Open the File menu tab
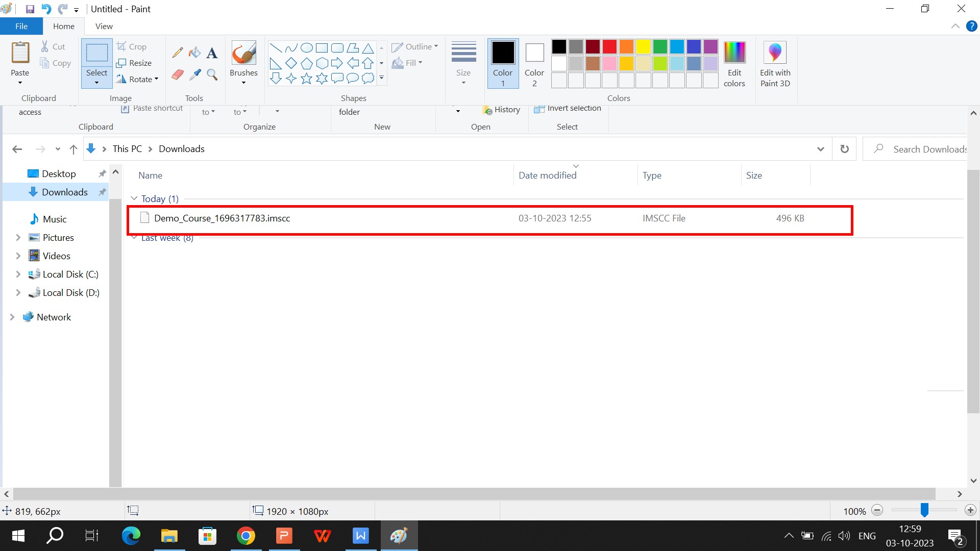The image size is (980, 551). [x=21, y=26]
